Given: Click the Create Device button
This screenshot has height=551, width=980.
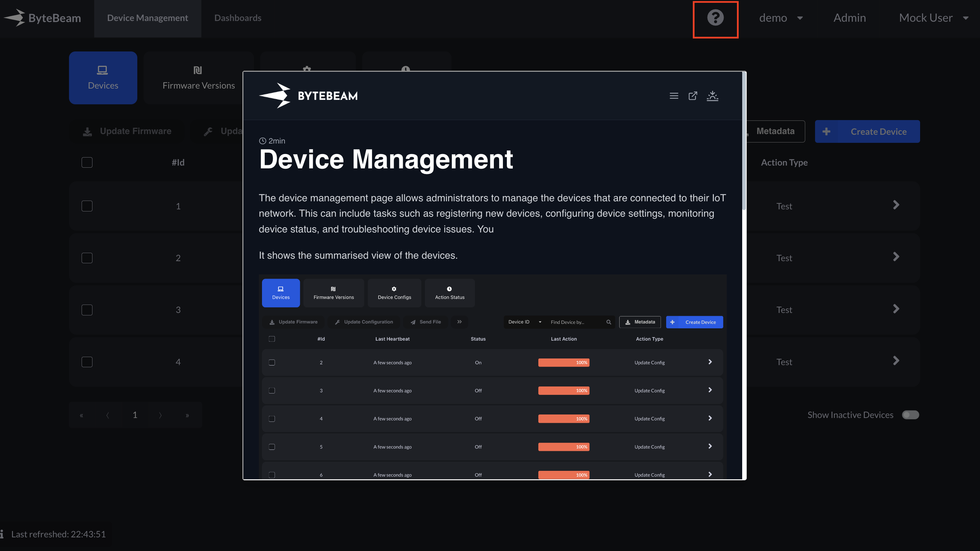Looking at the screenshot, I should tap(867, 132).
